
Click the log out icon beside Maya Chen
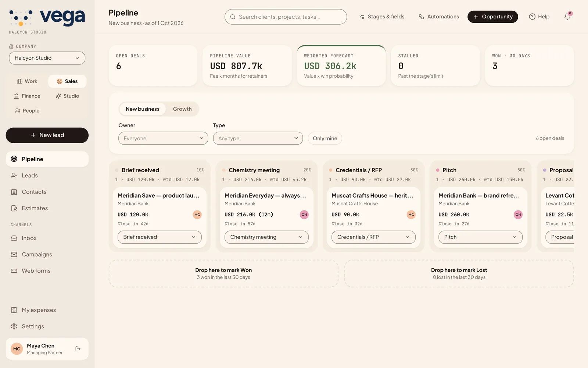78,349
